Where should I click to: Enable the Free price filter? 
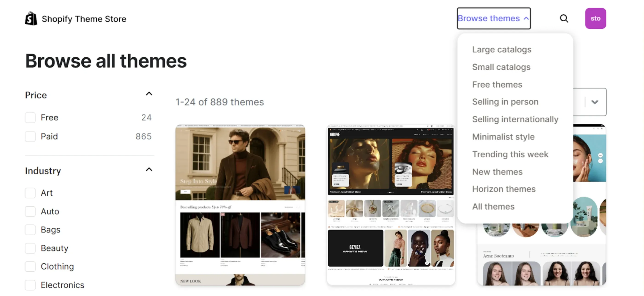point(30,117)
